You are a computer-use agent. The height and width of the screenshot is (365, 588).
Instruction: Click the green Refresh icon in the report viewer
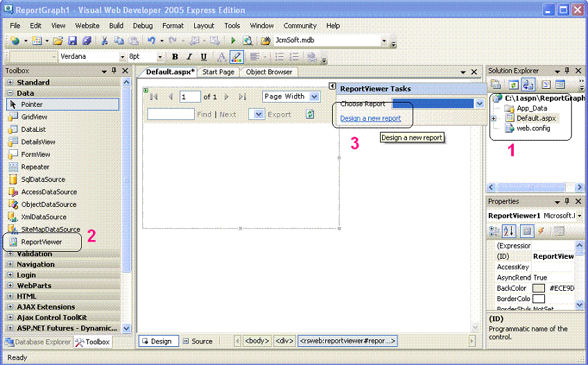click(310, 114)
